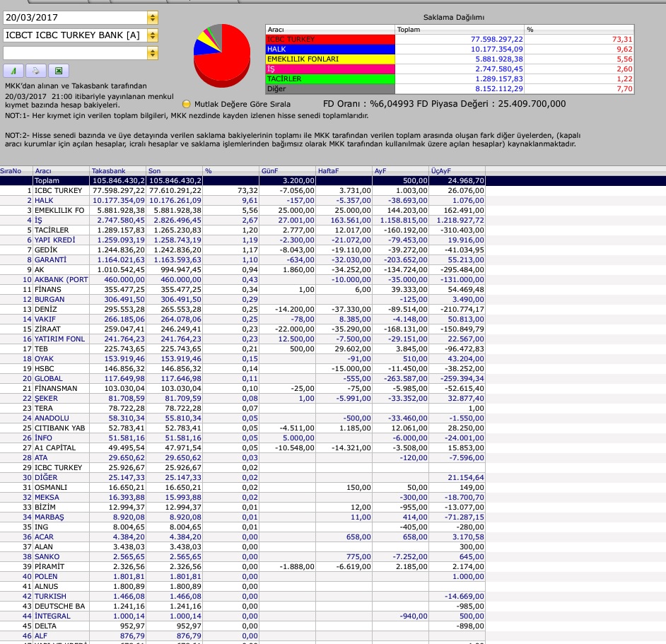Click the FD Oranı %6,04993 text
The width and height of the screenshot is (666, 644).
(x=368, y=104)
